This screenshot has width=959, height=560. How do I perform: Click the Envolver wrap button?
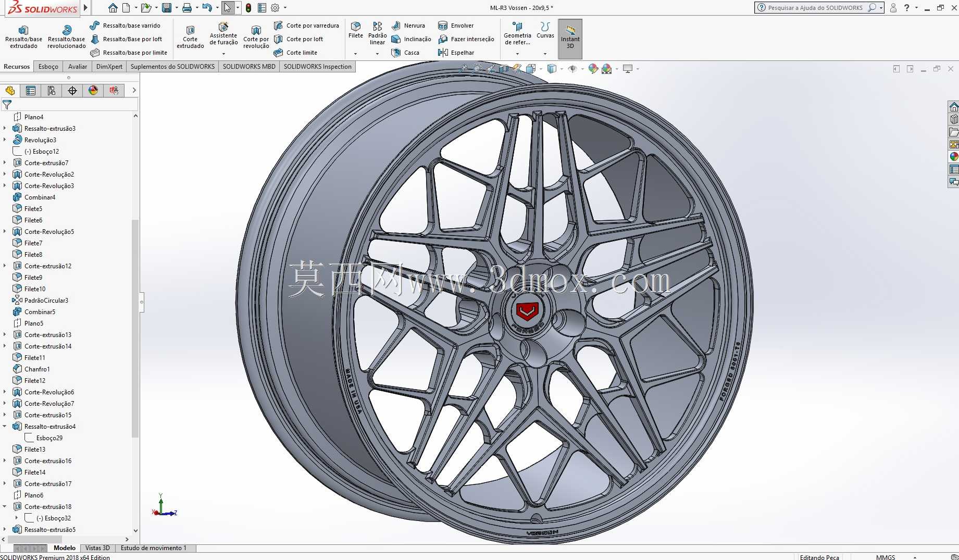456,26
